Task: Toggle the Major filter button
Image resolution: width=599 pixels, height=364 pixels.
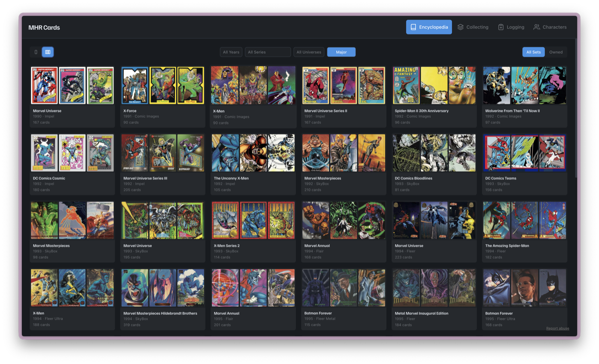Action: click(341, 52)
